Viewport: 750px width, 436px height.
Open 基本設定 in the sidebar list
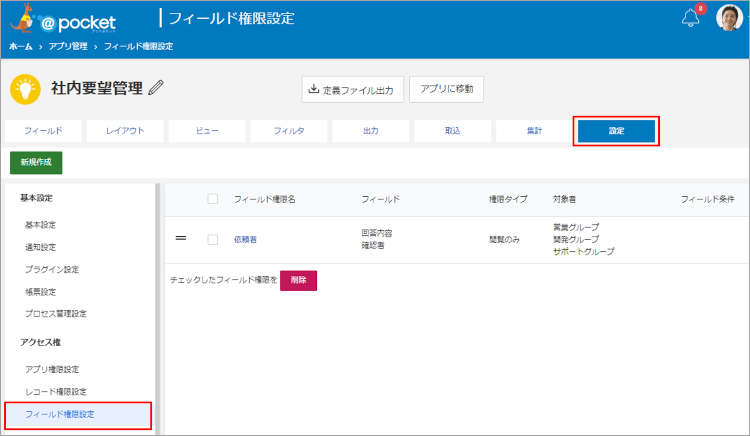click(x=41, y=225)
